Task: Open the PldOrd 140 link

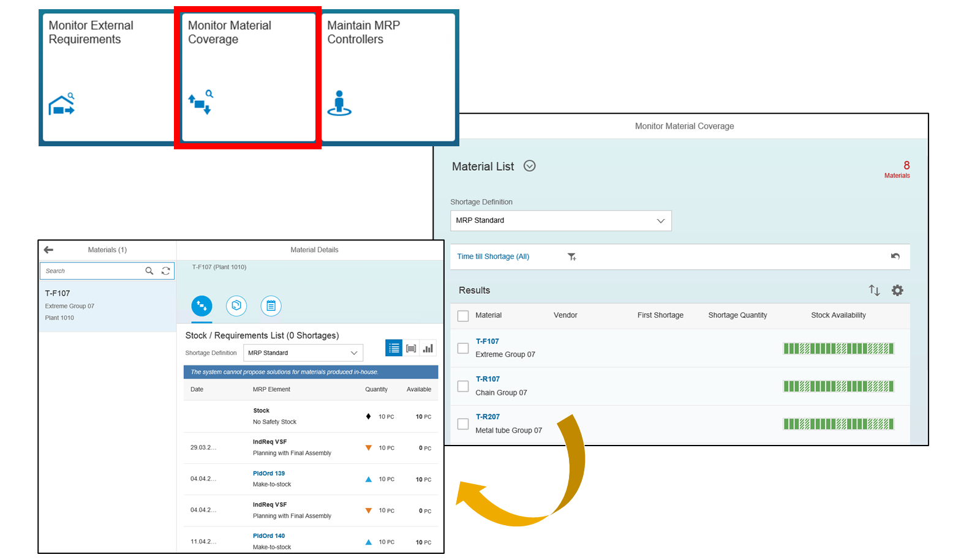Action: (269, 536)
